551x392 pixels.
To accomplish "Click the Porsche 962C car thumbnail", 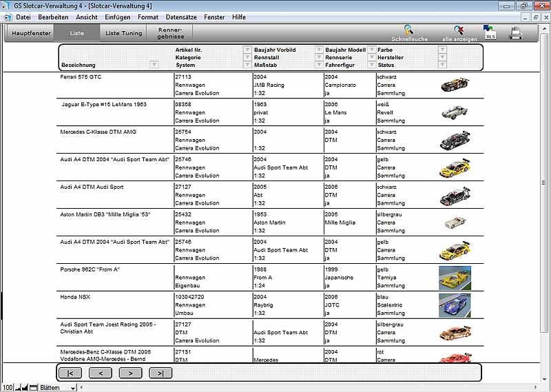I will coord(455,278).
